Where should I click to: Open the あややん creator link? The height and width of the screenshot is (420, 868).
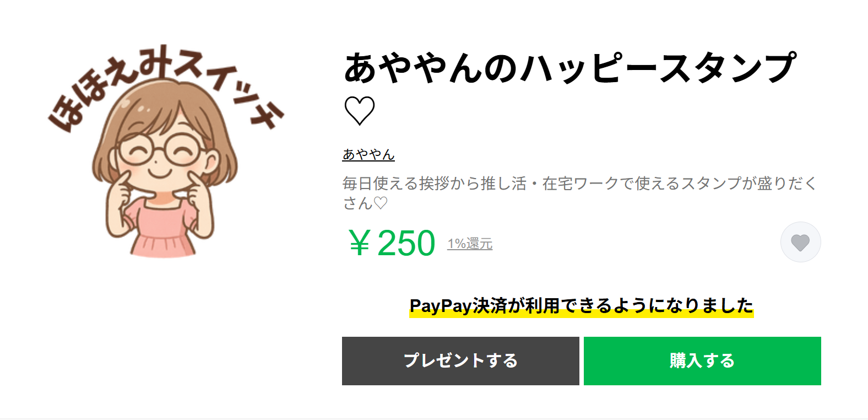[368, 155]
